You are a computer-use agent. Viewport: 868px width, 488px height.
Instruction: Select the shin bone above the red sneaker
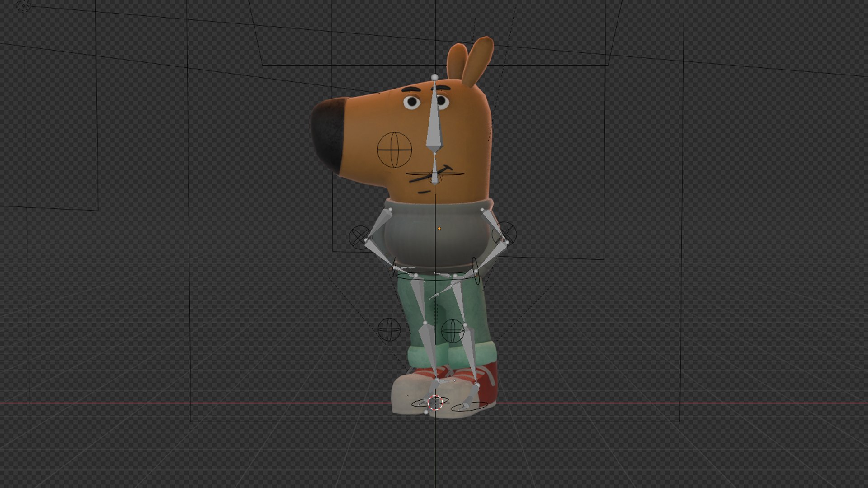(470, 355)
